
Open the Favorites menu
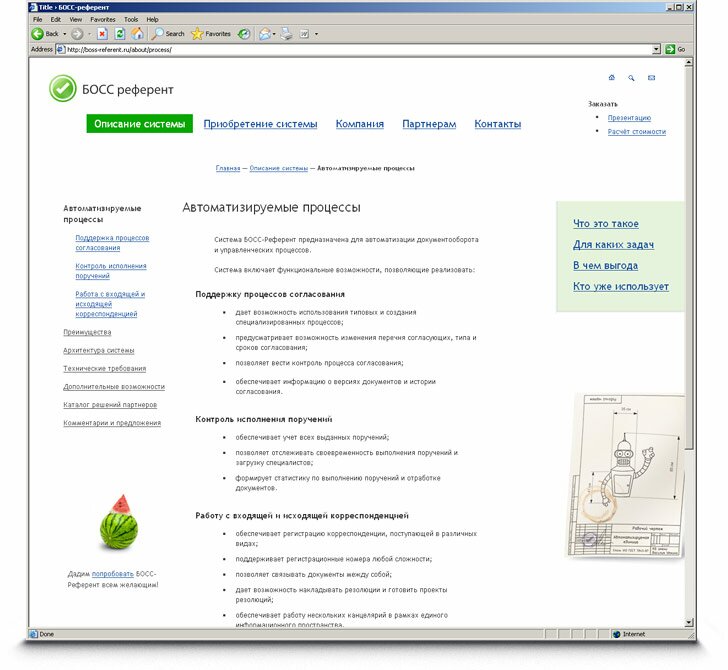[103, 20]
